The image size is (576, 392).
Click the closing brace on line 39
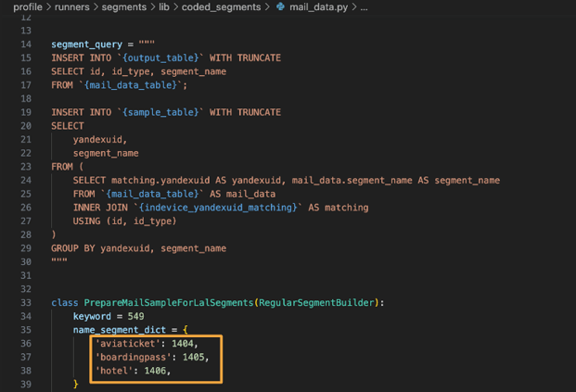click(x=76, y=385)
